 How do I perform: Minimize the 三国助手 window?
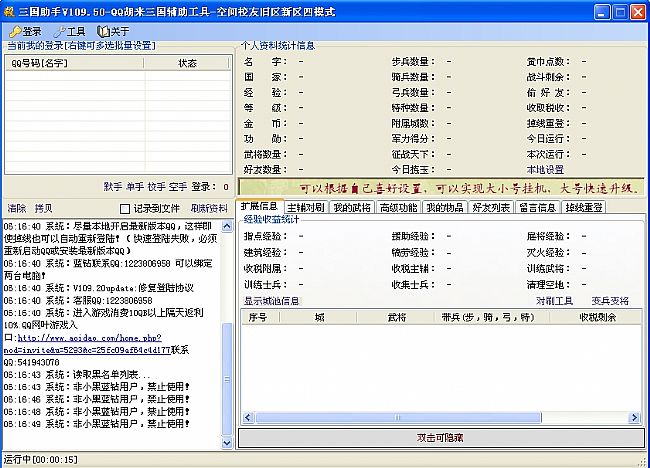pyautogui.click(x=601, y=12)
